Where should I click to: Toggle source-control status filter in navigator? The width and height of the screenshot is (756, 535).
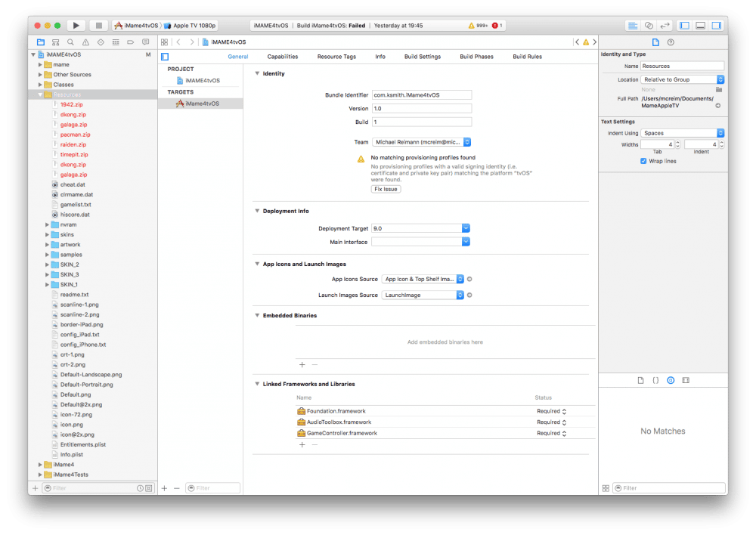point(149,488)
